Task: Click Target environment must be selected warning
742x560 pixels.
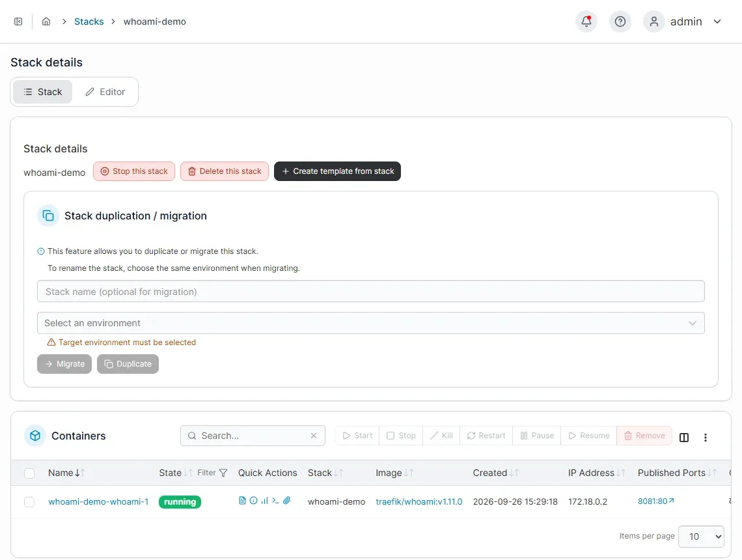Action: pos(122,343)
